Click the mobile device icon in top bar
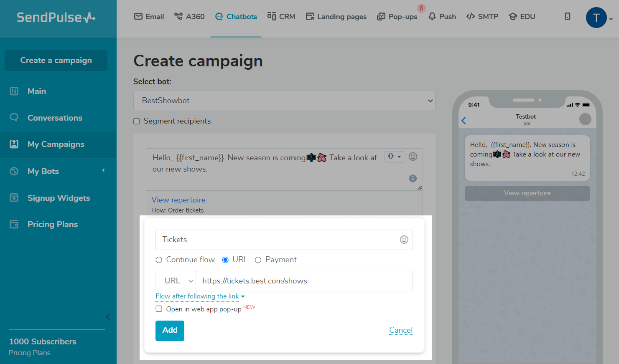This screenshot has height=364, width=619. click(567, 16)
